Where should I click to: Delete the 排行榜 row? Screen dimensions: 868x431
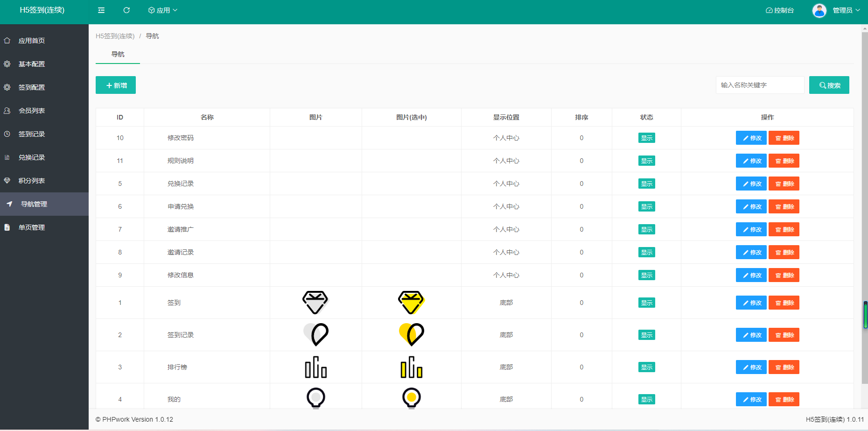(784, 367)
